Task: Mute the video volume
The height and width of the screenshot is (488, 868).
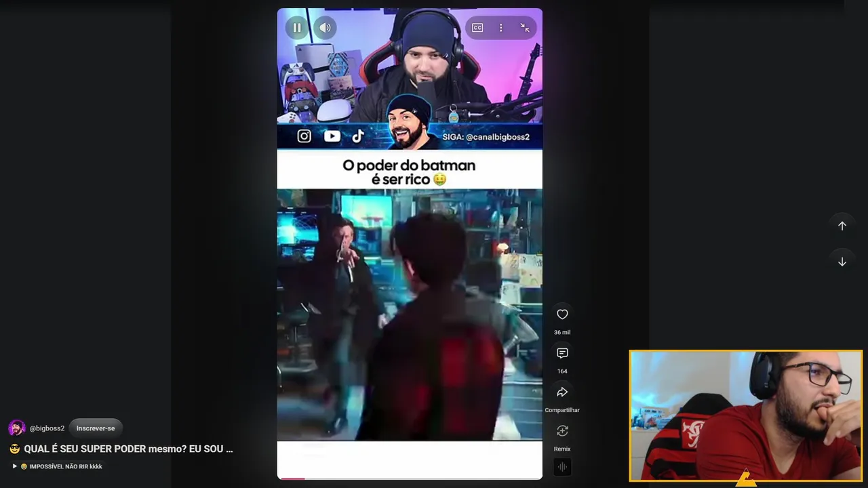Action: pos(325,28)
